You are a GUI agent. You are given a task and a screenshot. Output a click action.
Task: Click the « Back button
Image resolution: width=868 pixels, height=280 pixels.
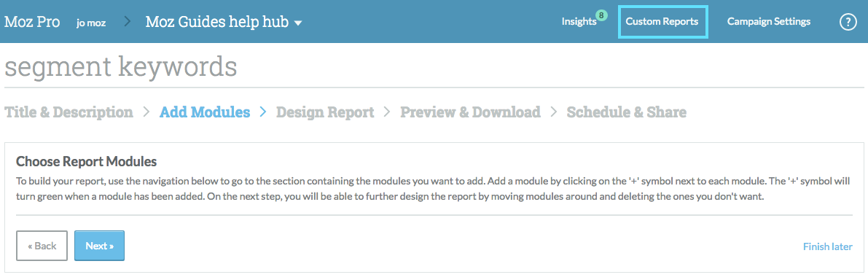point(42,246)
